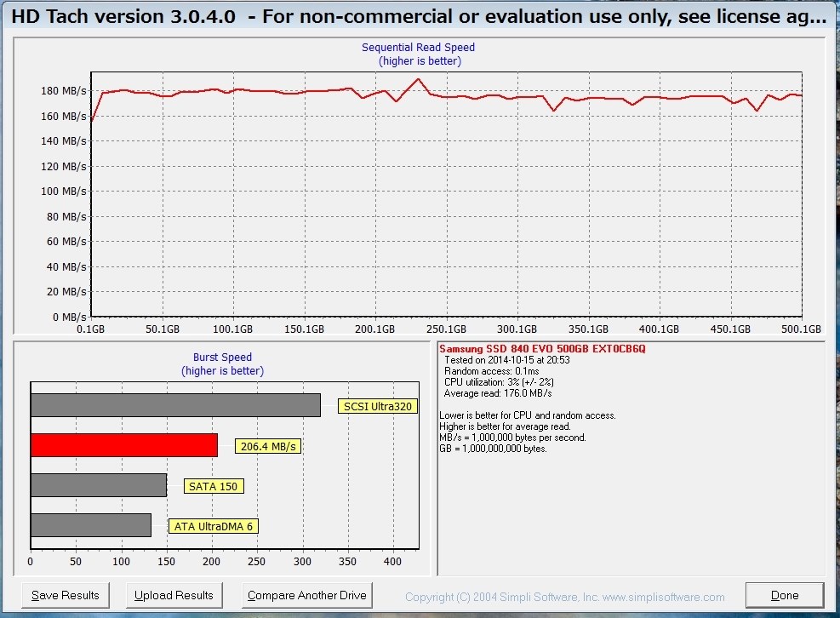Click 'Higher is better for average read.' text
This screenshot has height=618, width=840.
(x=506, y=426)
